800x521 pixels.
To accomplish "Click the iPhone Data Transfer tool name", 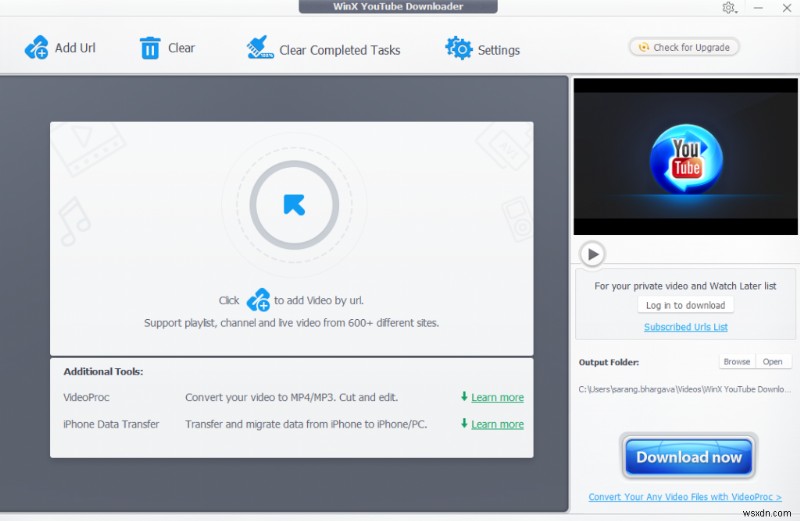I will click(111, 424).
